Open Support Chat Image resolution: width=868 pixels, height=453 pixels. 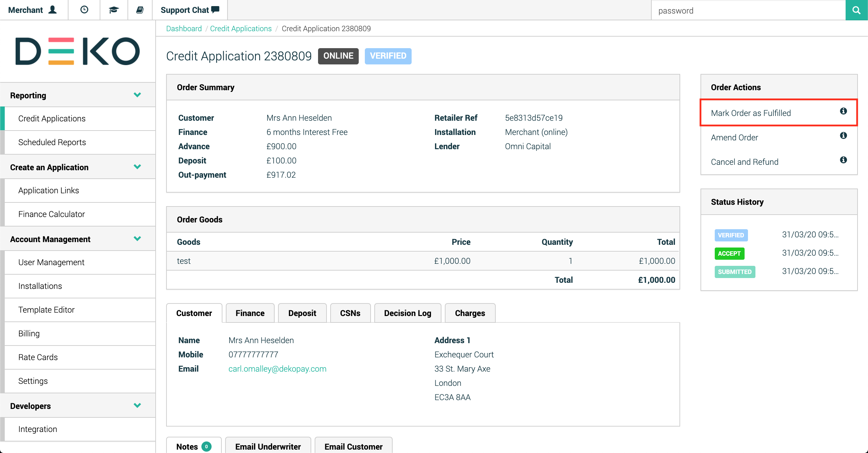pos(190,10)
